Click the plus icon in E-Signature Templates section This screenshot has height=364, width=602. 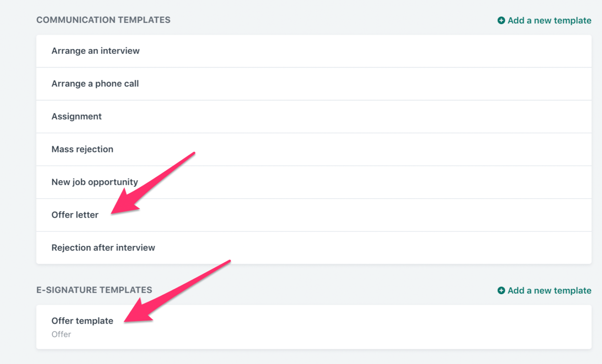[501, 290]
